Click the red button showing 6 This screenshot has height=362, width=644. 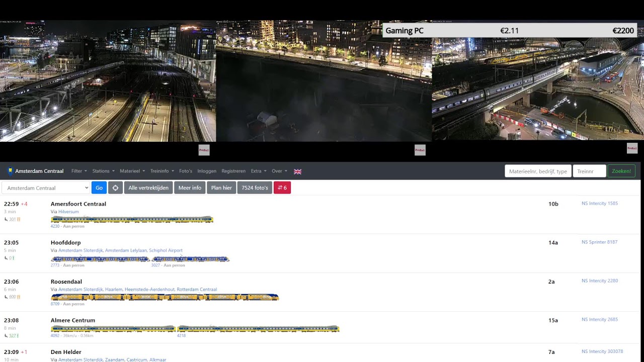click(x=282, y=188)
